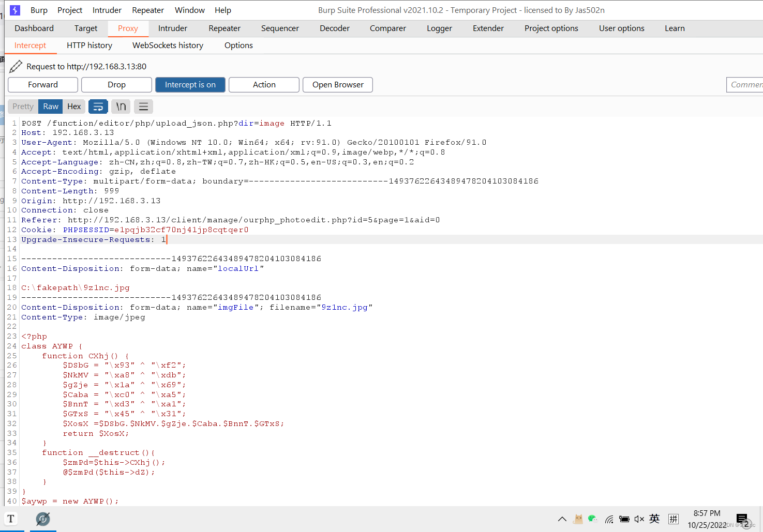This screenshot has width=763, height=532.
Task: Open the Intruder menu in the menu bar
Action: tap(107, 10)
